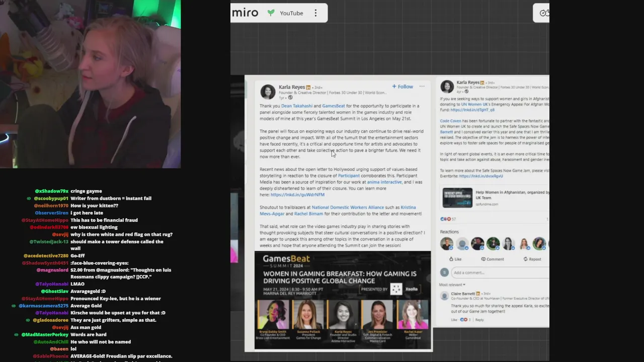Viewport: 644px width, 362px height.
Task: Click the third reactor avatar under Reactions
Action: tap(477, 244)
